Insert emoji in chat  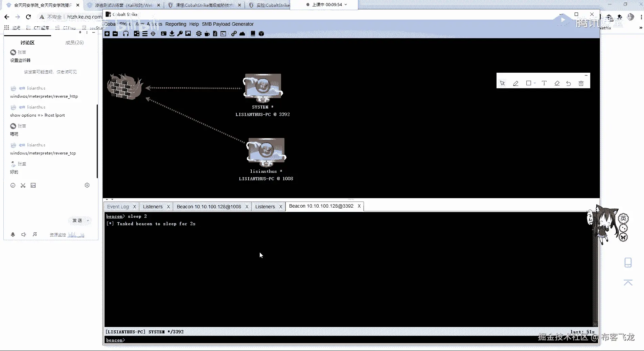pyautogui.click(x=13, y=185)
